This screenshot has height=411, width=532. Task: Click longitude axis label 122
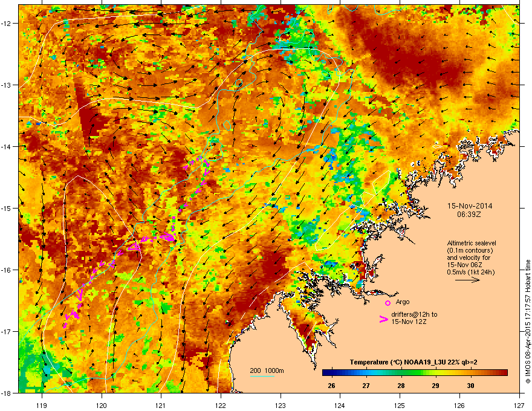click(x=221, y=405)
